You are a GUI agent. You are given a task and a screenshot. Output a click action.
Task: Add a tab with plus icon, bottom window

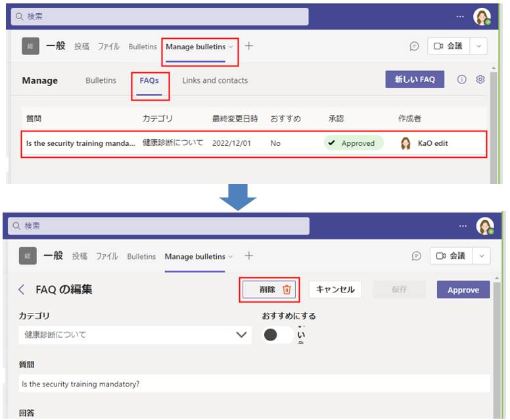249,256
